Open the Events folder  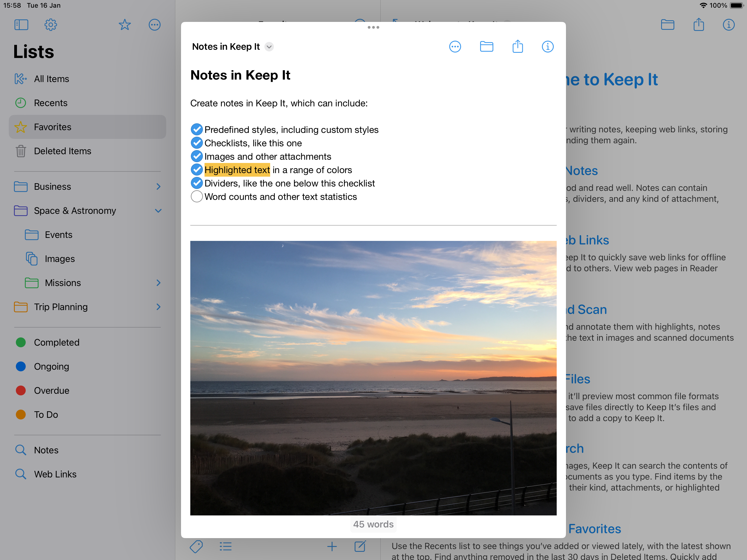[87, 234]
